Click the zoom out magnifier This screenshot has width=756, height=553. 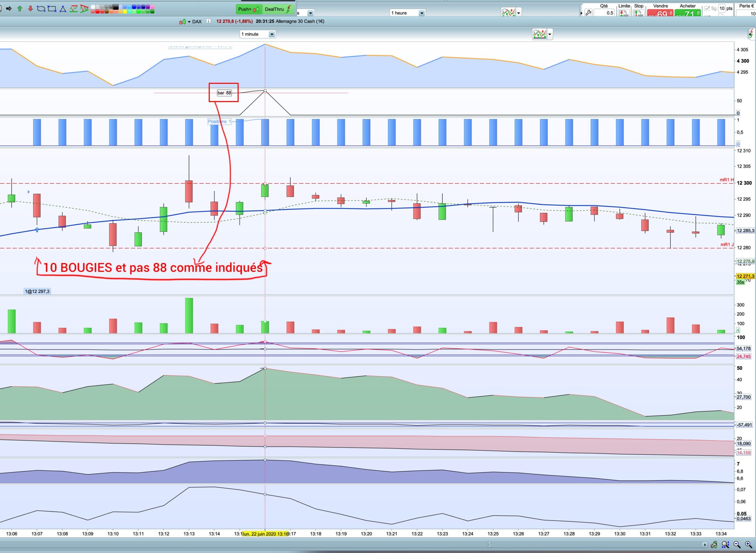[737, 545]
